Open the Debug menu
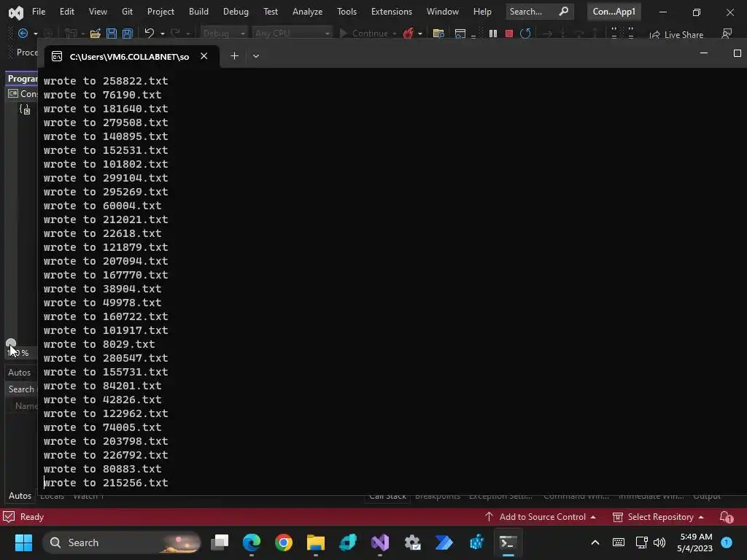The height and width of the screenshot is (560, 747). click(236, 12)
